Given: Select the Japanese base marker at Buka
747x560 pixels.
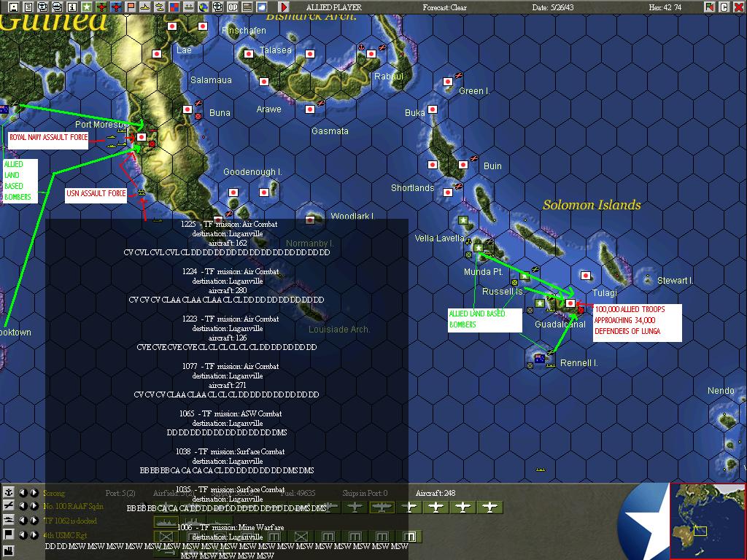Looking at the screenshot, I should (432, 109).
